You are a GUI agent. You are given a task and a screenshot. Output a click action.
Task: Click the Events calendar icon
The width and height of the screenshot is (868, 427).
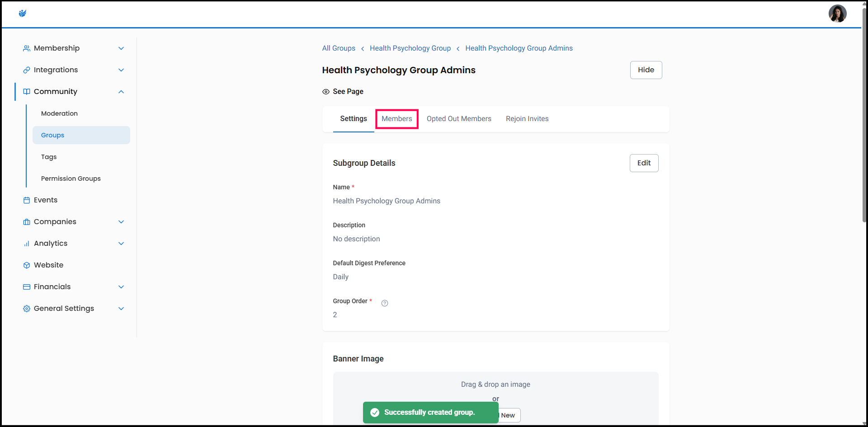(27, 200)
